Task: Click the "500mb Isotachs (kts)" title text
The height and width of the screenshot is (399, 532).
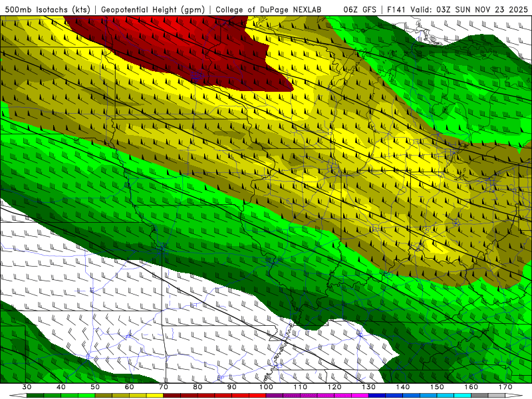Action: pyautogui.click(x=47, y=9)
